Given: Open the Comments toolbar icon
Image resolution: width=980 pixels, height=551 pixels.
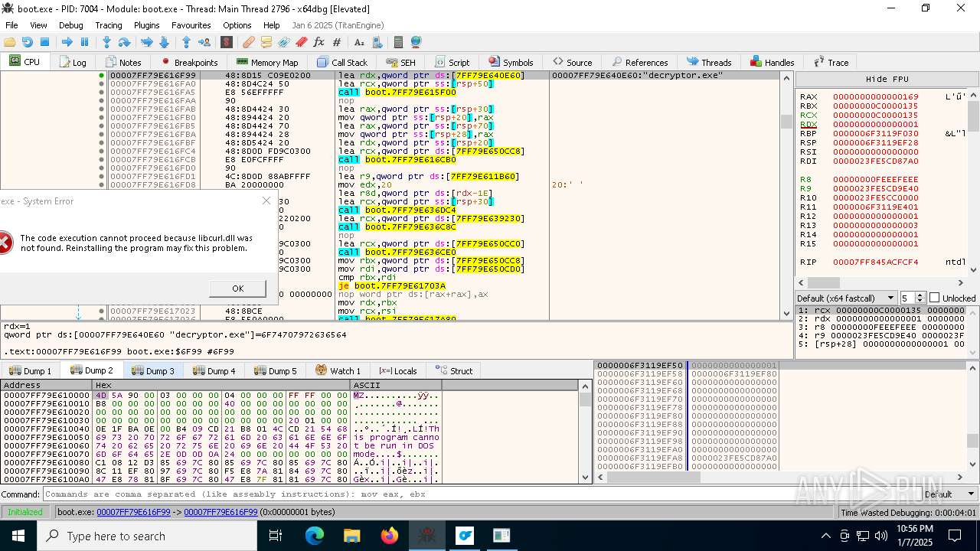Looking at the screenshot, I should point(266,42).
